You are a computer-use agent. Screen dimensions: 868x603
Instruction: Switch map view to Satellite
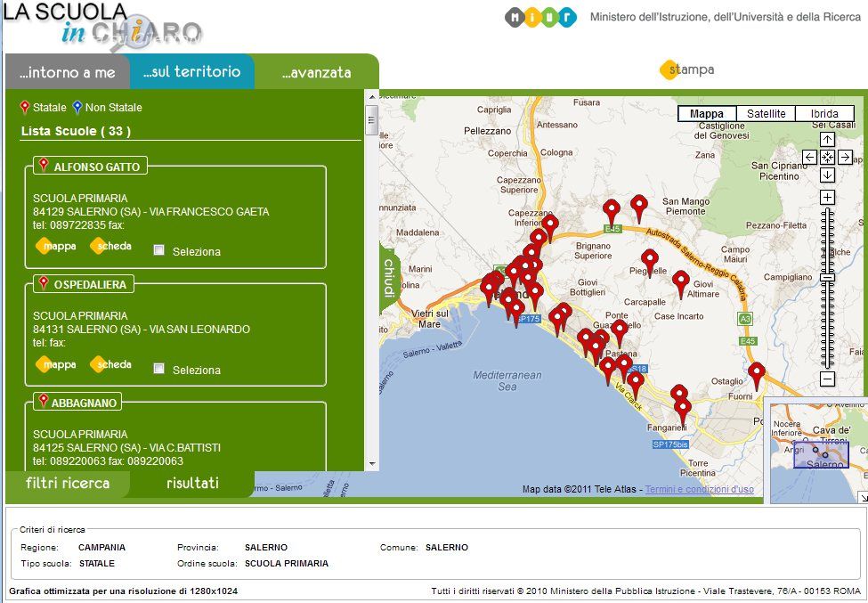click(766, 114)
